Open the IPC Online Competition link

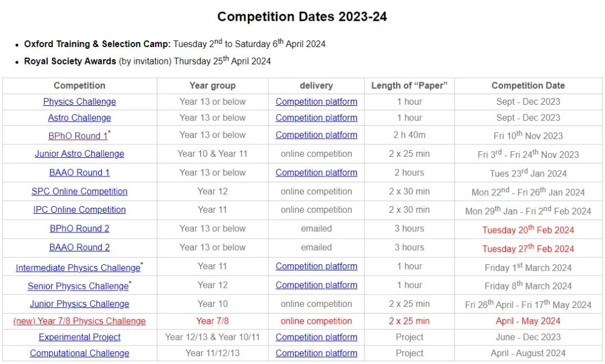point(80,210)
